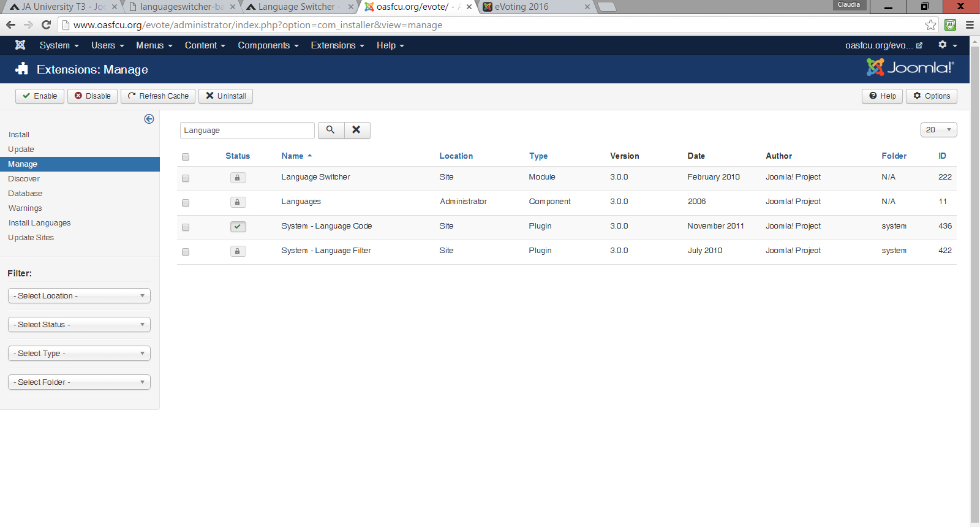Screen dimensions: 980x527
Task: Switch to the Language Switcher browser tab
Action: [x=300, y=7]
